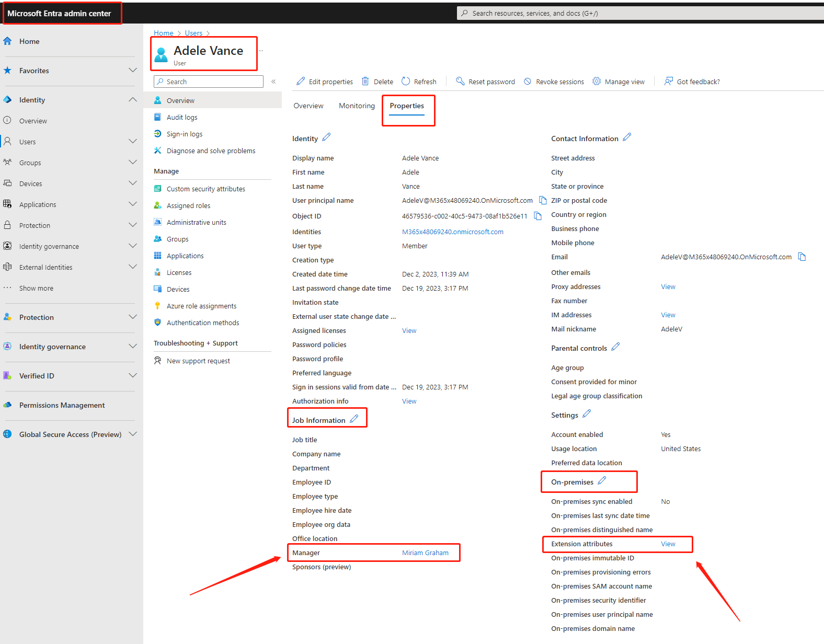
Task: Edit Job Information with pencil icon
Action: (x=354, y=419)
